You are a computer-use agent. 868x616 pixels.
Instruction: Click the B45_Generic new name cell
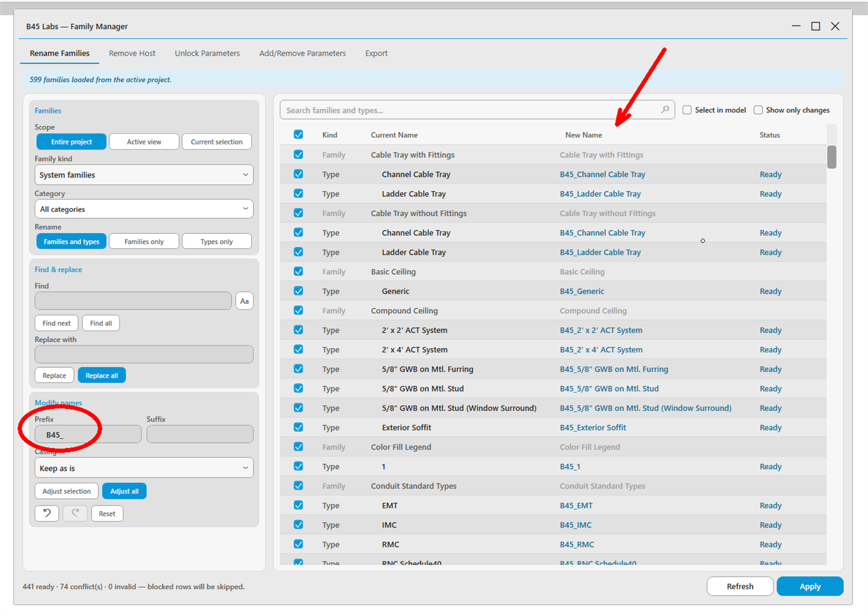pos(582,291)
